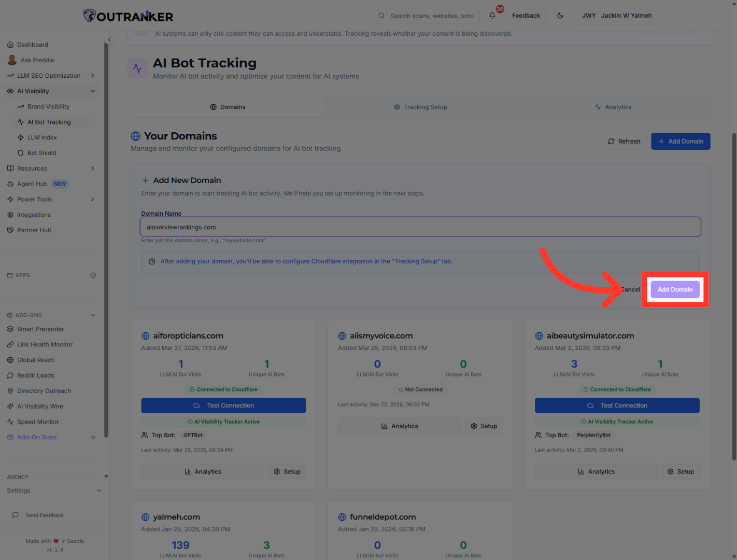Click the Refresh button
This screenshot has width=737, height=560.
tap(624, 142)
